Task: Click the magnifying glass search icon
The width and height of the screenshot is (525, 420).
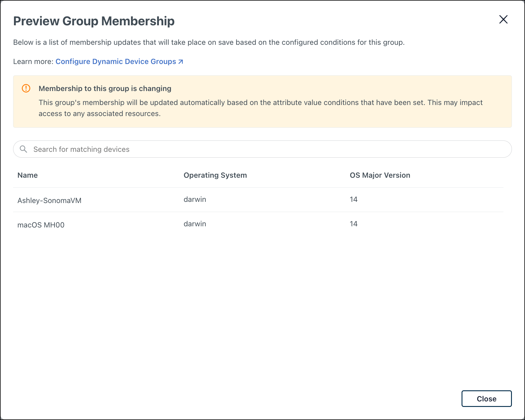Action: tap(24, 149)
